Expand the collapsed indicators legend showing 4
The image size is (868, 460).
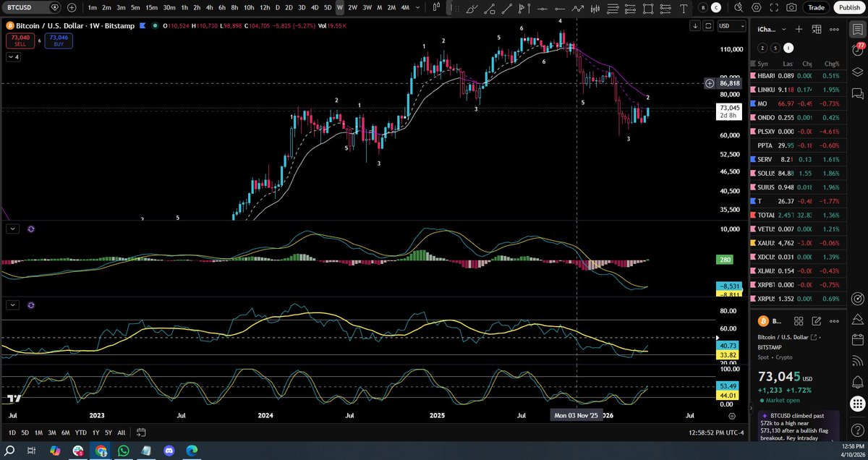14,56
